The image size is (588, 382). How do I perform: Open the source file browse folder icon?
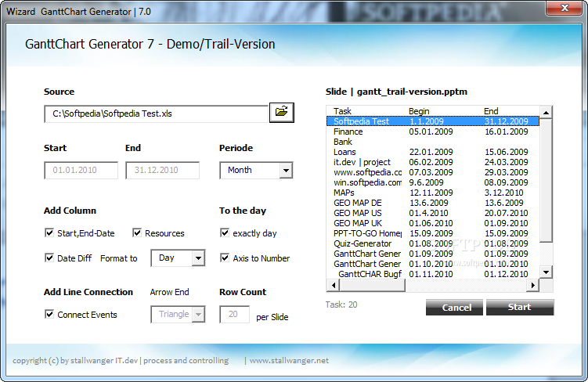click(x=282, y=113)
